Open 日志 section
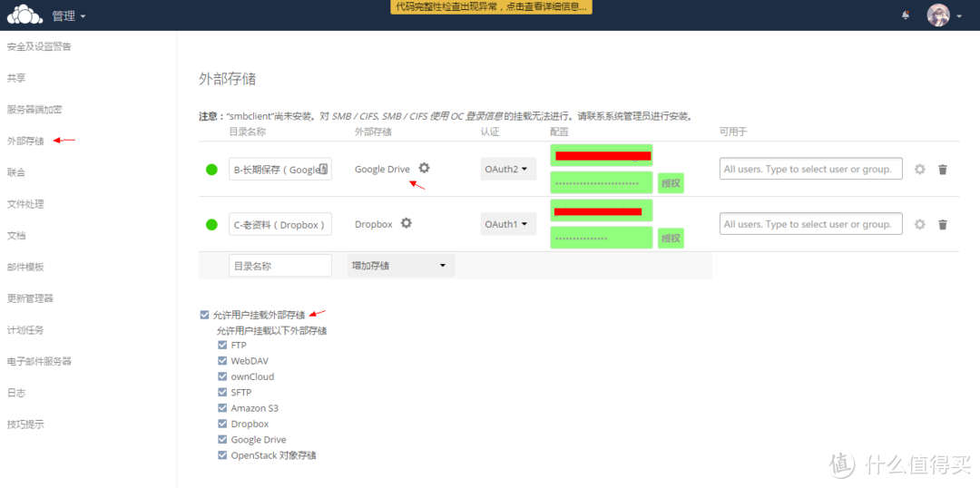 (16, 393)
